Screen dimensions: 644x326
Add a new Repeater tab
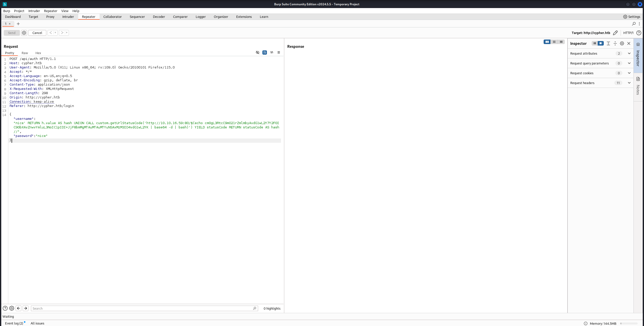(x=18, y=24)
